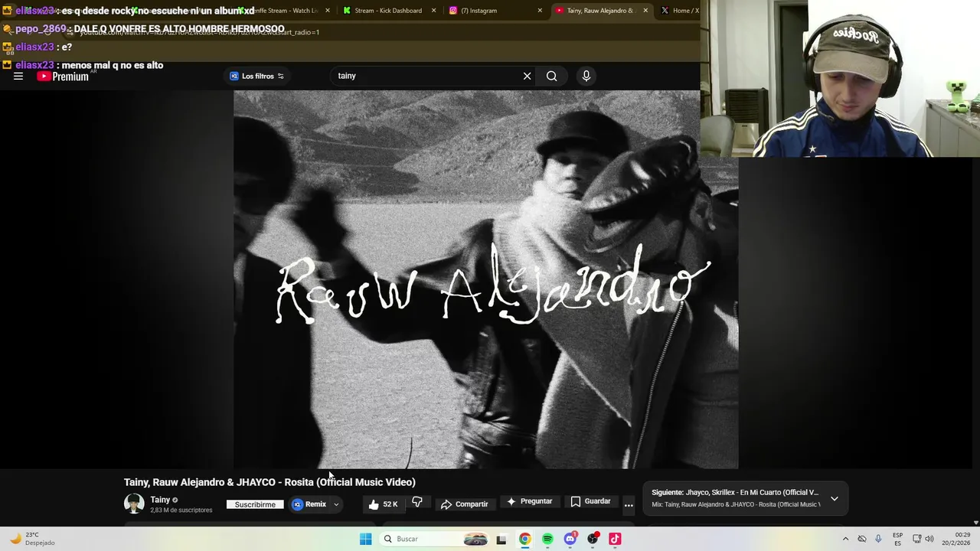Expand the Siguiente mix playlist panel

point(835,498)
